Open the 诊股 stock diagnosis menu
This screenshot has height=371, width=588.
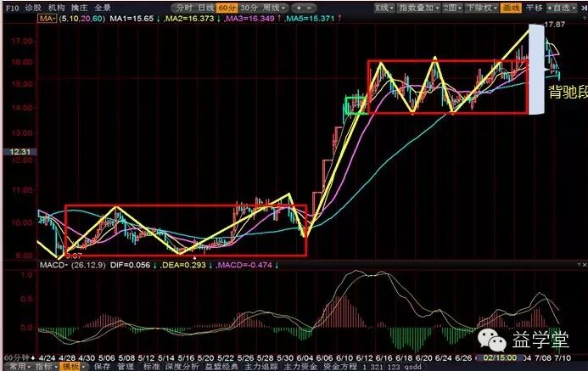point(32,8)
